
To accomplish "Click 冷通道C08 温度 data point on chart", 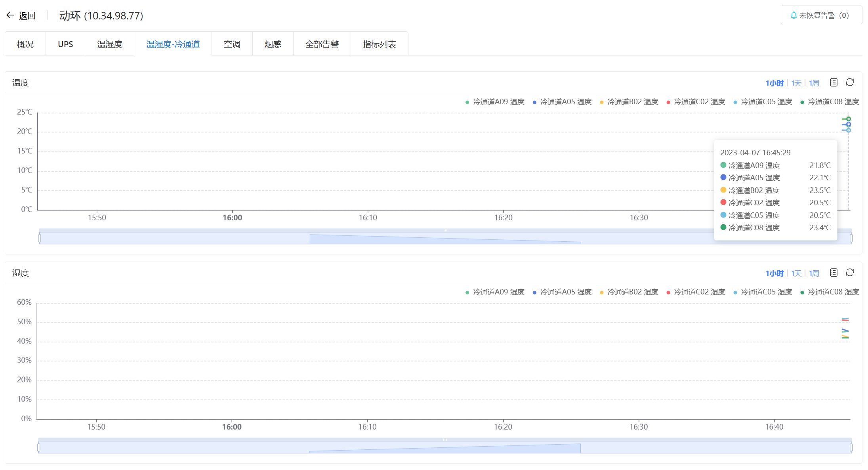I will pos(849,119).
